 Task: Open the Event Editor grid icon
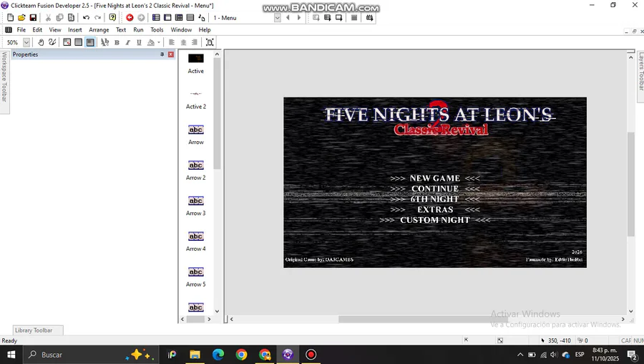point(179,18)
